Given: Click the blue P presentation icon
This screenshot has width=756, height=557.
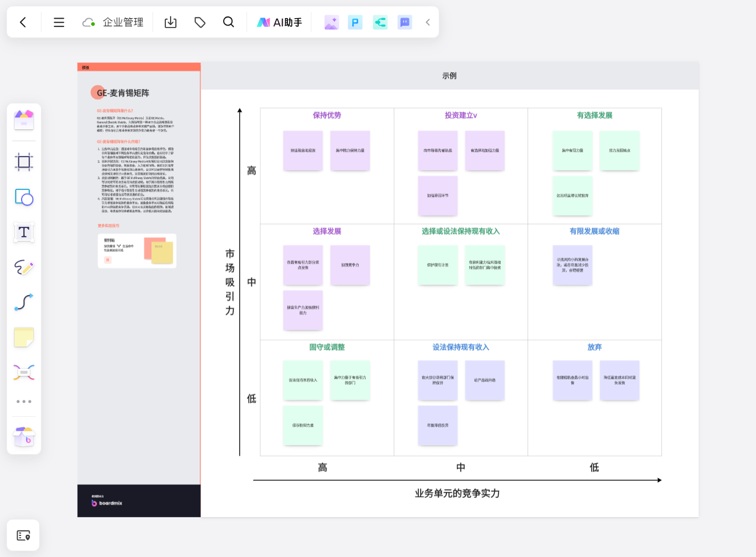Looking at the screenshot, I should point(355,22).
